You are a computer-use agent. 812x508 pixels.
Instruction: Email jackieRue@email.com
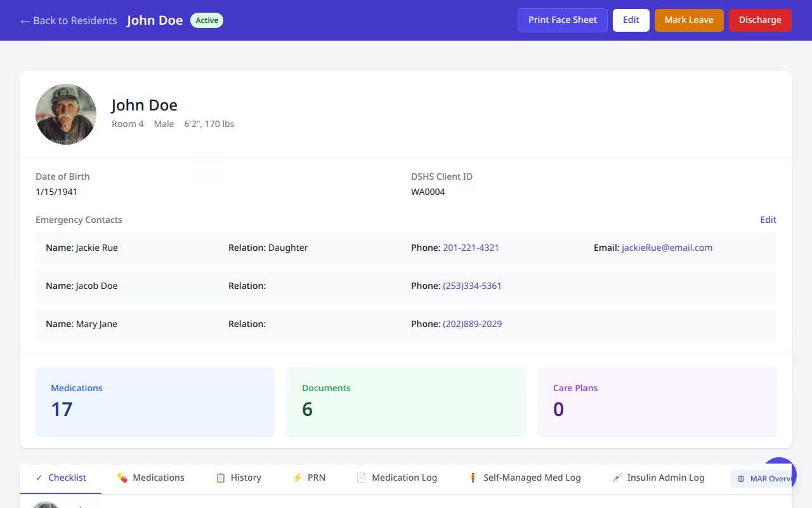click(x=667, y=248)
